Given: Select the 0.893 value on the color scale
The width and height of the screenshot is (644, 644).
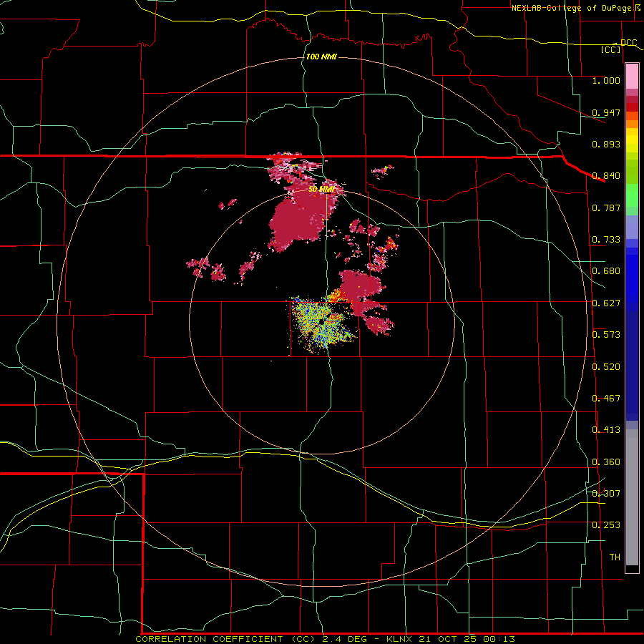Looking at the screenshot, I should pos(606,144).
